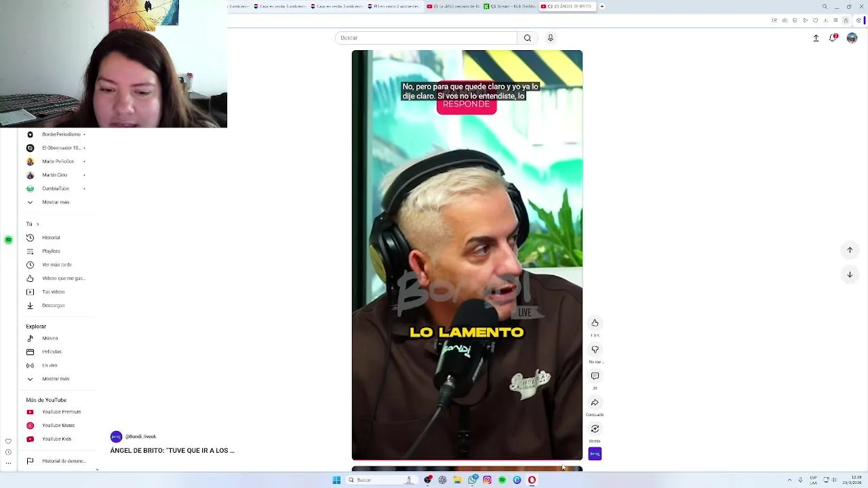Viewport: 868px width, 488px height.
Task: Open the Bondi channel sound thumbnail
Action: point(595,453)
